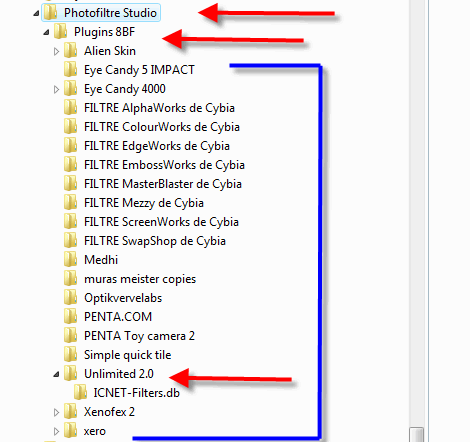Select muras meister copies folder name
The width and height of the screenshot is (470, 442).
coord(140,279)
